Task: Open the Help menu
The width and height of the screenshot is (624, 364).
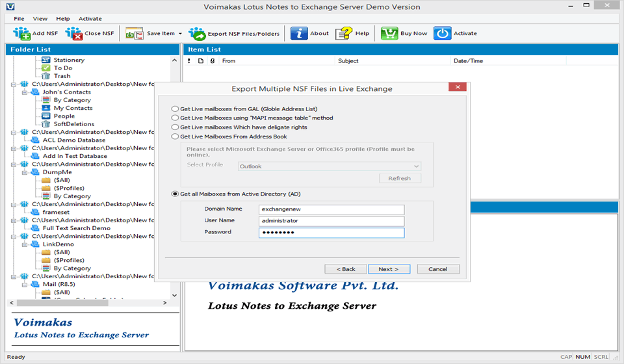Action: click(x=63, y=19)
